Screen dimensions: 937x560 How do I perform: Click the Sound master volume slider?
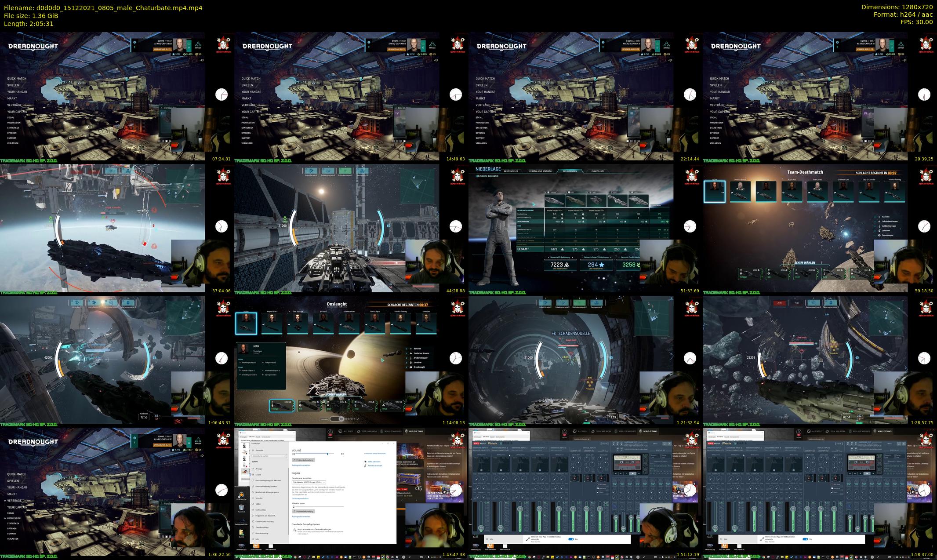tap(327, 454)
